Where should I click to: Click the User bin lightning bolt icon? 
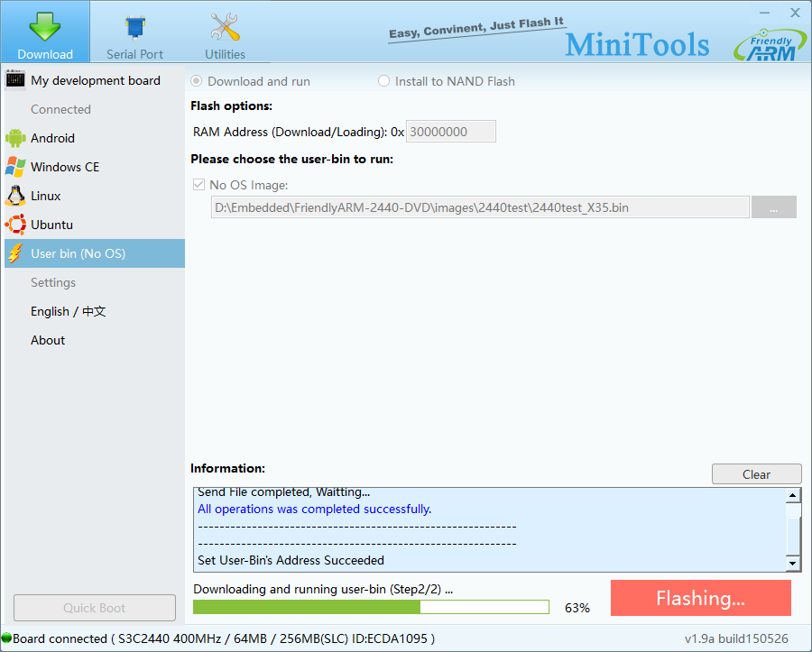[15, 253]
